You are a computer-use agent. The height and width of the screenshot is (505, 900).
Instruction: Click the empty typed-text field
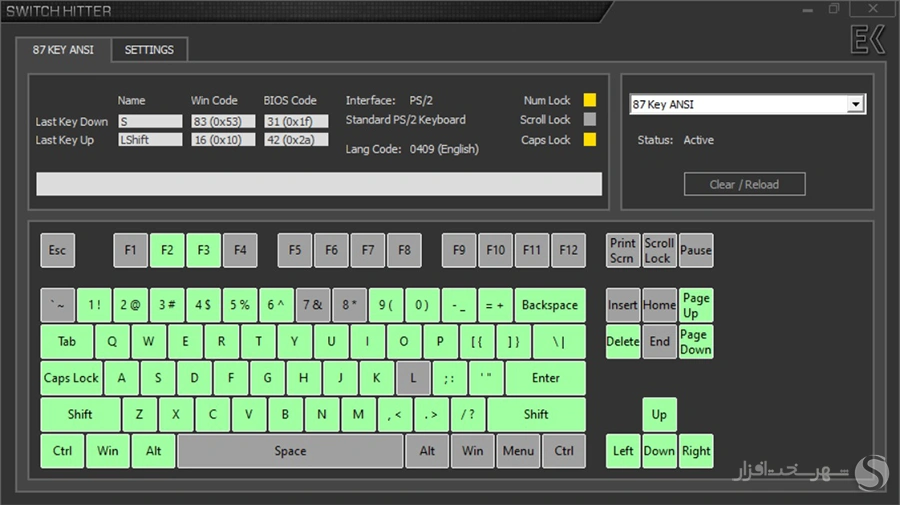point(319,184)
